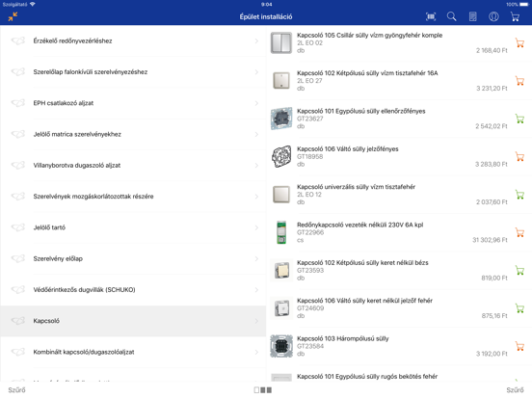Open Kapcsoló univerzális süly vízm tisztafehér title

[x=356, y=187]
